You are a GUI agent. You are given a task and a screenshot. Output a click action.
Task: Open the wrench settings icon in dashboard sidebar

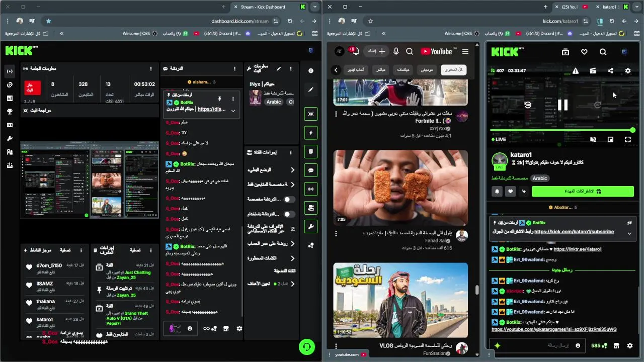coord(10,138)
